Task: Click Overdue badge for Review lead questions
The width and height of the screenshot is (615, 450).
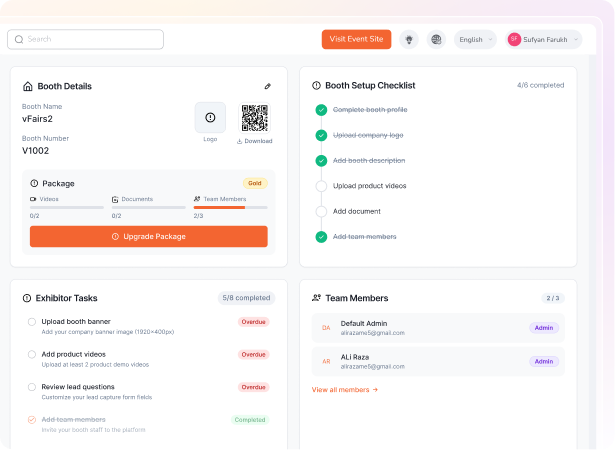Action: point(253,387)
